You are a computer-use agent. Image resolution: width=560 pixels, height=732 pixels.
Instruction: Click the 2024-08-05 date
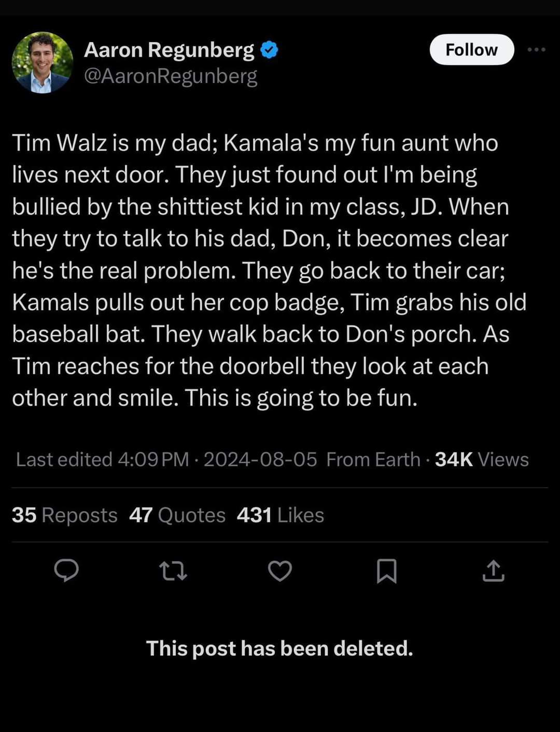coord(260,460)
